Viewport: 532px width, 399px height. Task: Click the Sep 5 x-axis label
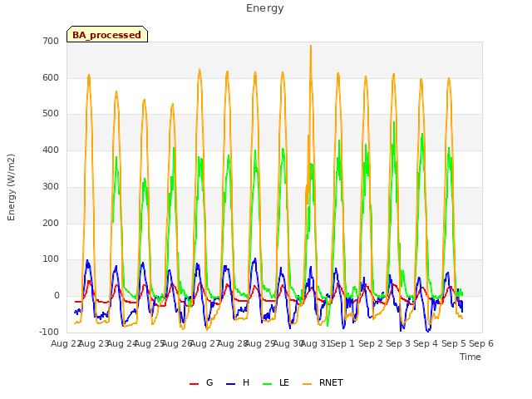coord(454,343)
